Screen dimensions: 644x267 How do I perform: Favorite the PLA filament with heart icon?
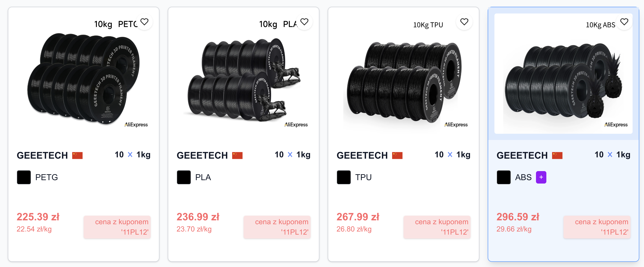[x=304, y=22]
